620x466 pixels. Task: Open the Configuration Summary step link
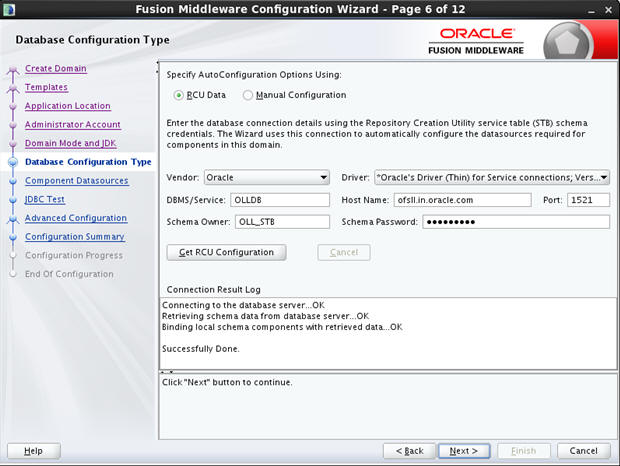75,236
